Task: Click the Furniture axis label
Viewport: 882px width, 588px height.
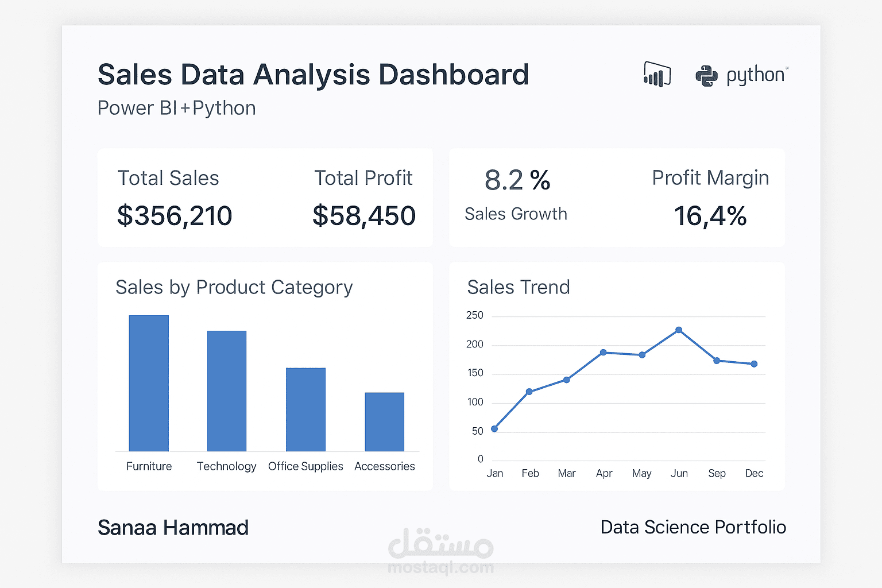Action: tap(149, 466)
